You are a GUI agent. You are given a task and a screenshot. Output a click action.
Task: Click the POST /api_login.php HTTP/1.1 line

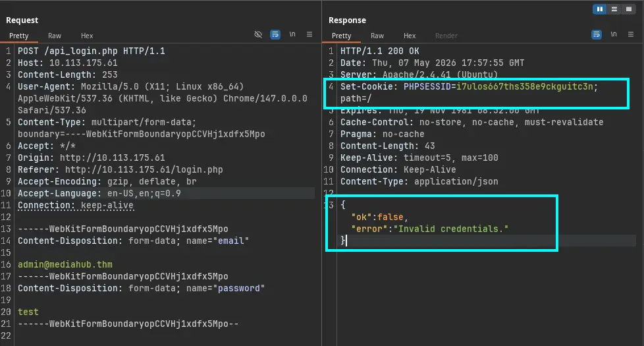coord(91,51)
